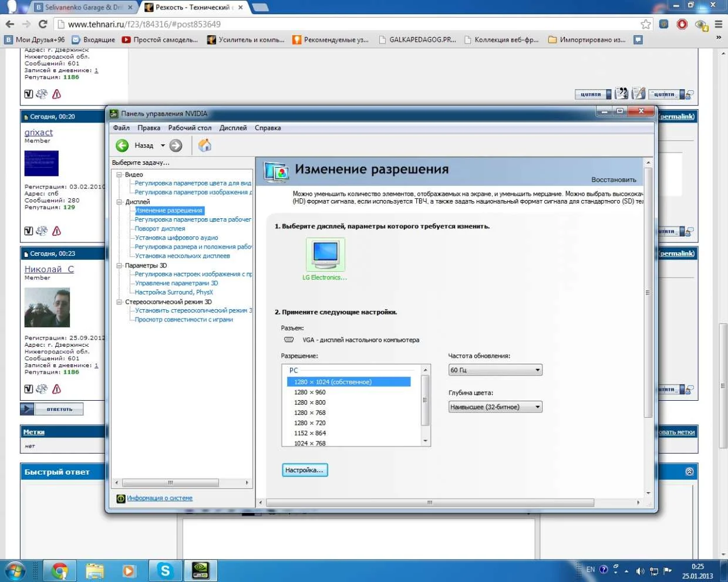Screen dimensions: 728x582
Task: Open Информация о системе link
Action: 160,498
